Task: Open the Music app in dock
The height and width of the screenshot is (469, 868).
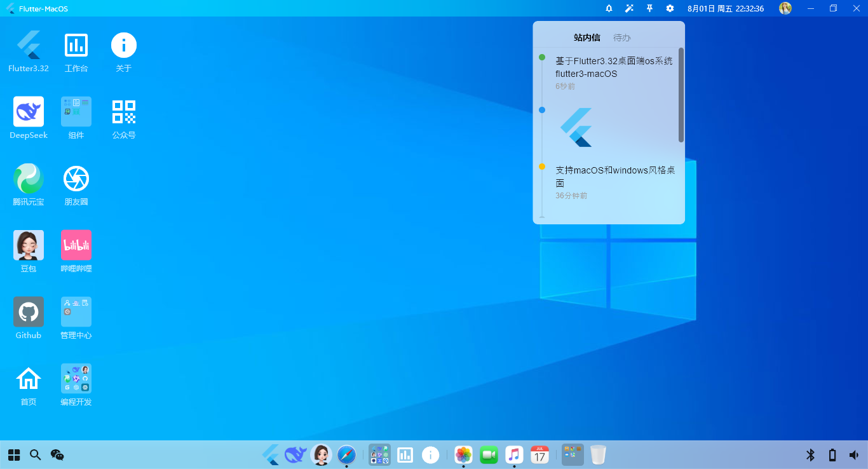Action: (514, 454)
